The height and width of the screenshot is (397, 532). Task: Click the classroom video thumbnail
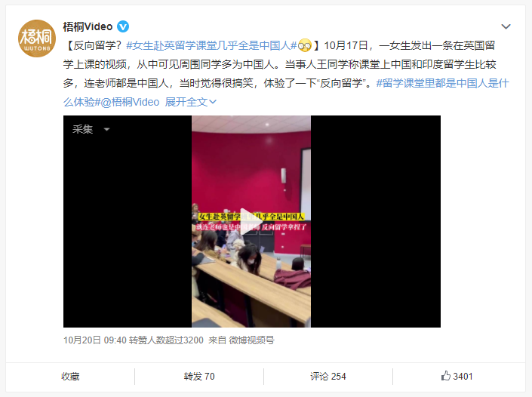(252, 222)
